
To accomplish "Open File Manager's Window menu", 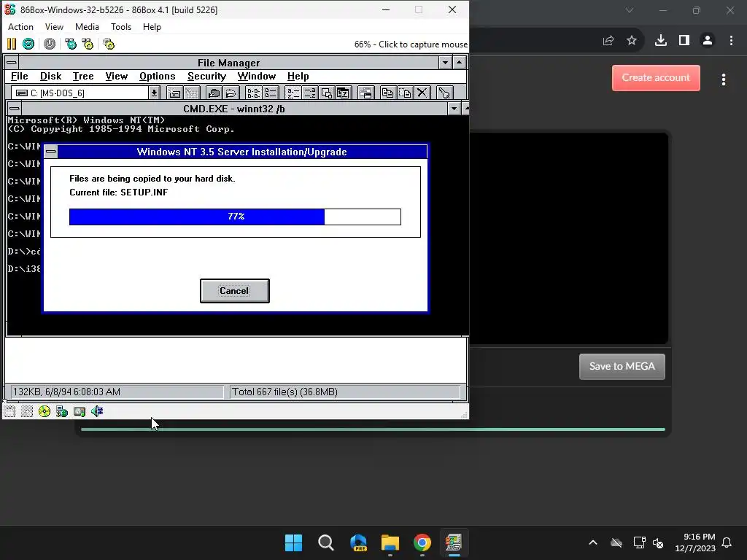I will click(257, 76).
